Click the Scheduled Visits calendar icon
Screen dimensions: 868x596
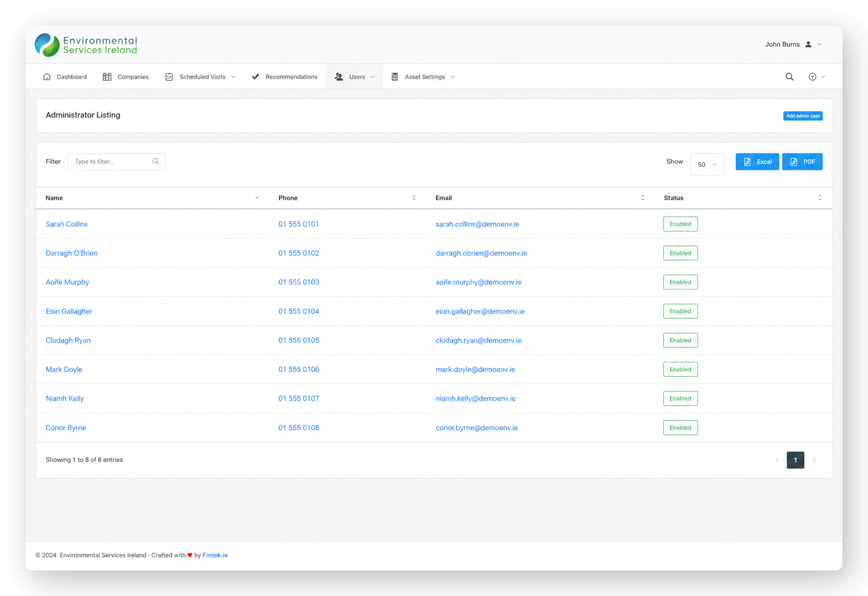coord(169,77)
